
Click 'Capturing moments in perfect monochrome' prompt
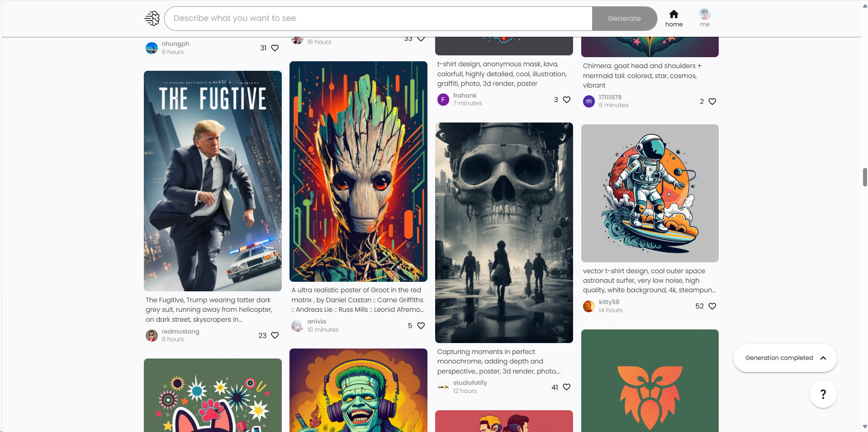499,361
